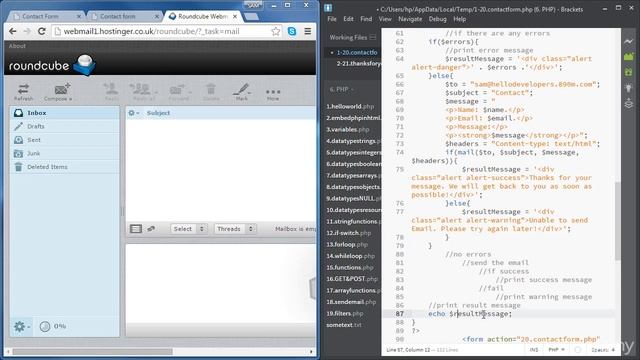Open the PHP language mode dropdown in status bar

556,350
